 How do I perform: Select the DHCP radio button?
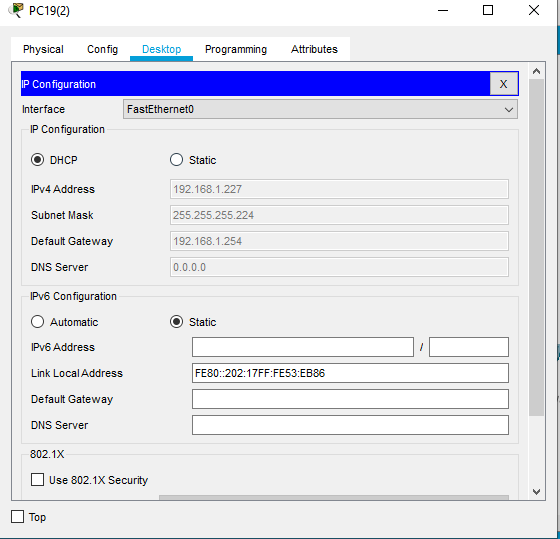(38, 160)
